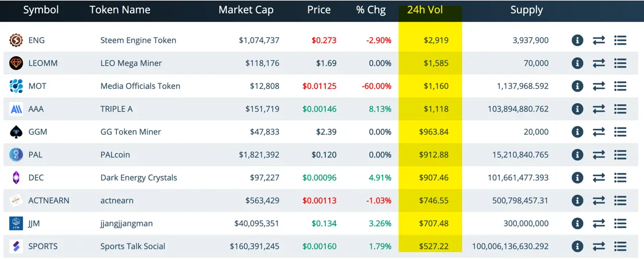Click exchange arrows for GGM token
Screen dimensions: 644x259
tap(599, 132)
